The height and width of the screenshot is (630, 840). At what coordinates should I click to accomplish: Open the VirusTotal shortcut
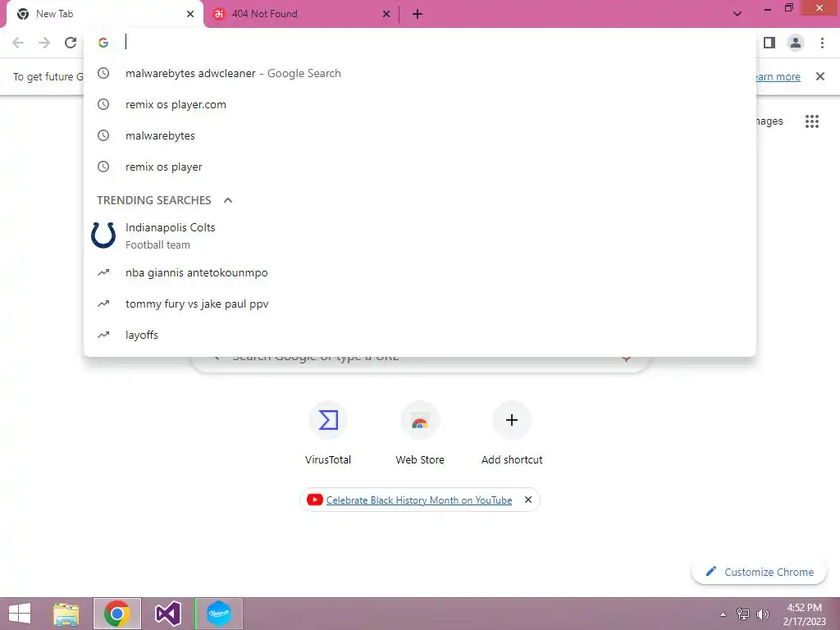(328, 433)
